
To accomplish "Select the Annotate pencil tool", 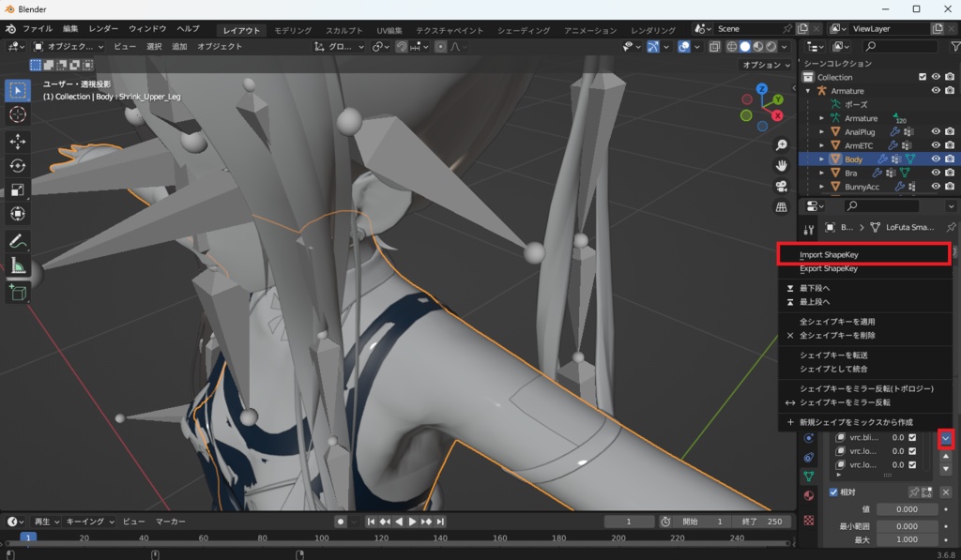I will point(18,241).
